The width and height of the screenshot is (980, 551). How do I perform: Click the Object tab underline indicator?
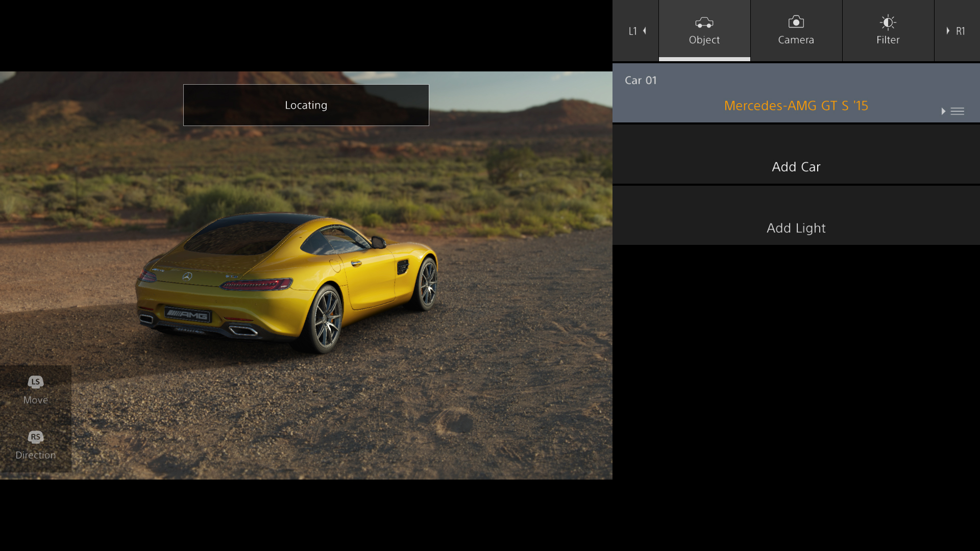[x=704, y=60]
